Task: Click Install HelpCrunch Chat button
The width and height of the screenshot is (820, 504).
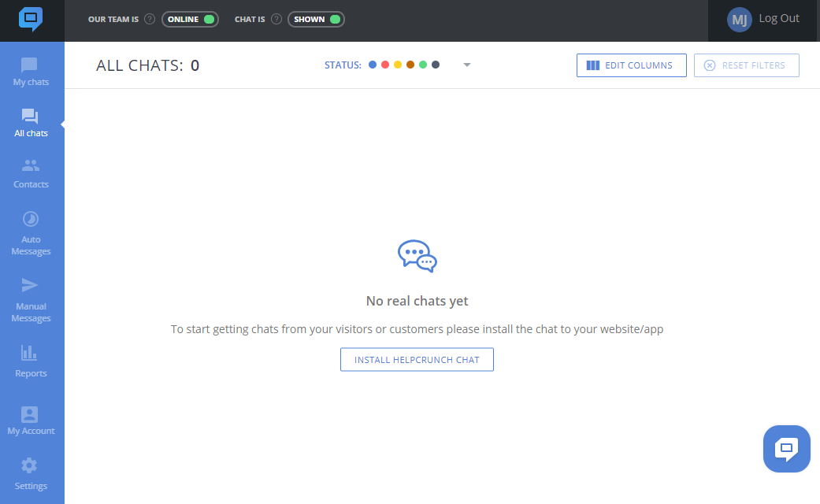Action: (x=417, y=360)
